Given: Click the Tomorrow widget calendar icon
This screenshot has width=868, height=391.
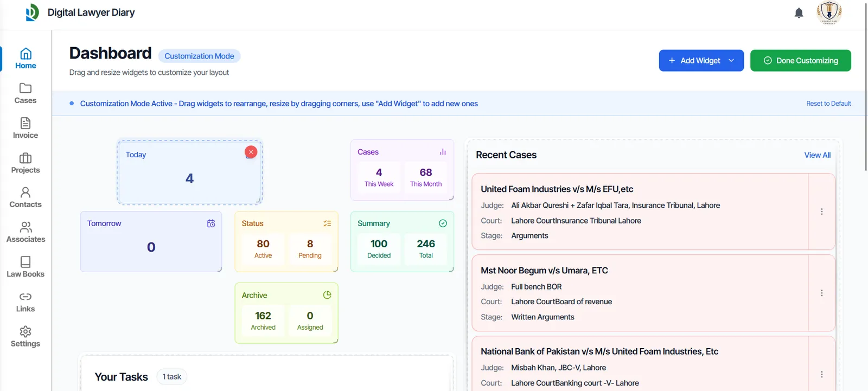Looking at the screenshot, I should (x=211, y=223).
